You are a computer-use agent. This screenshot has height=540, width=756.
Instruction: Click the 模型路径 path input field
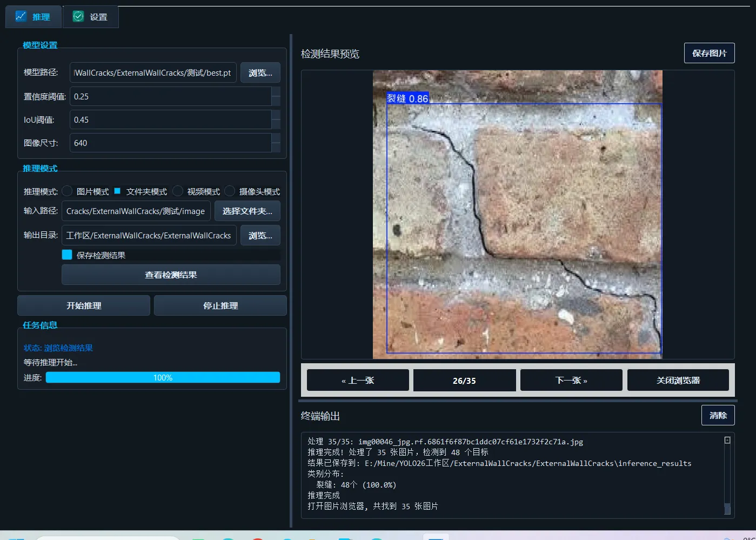[x=153, y=73]
